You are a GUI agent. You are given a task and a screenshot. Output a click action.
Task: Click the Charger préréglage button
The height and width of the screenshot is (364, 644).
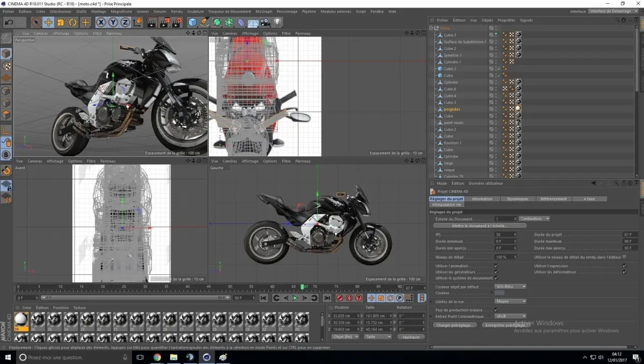(455, 325)
